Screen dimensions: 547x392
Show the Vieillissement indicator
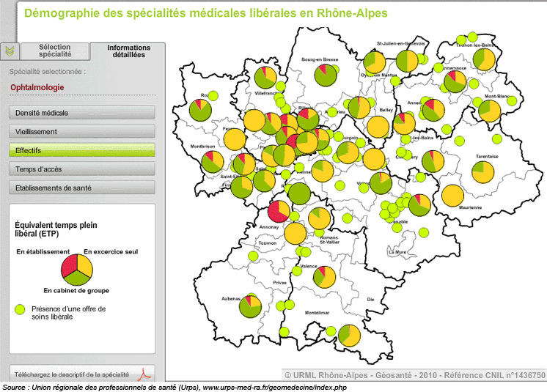tap(82, 132)
